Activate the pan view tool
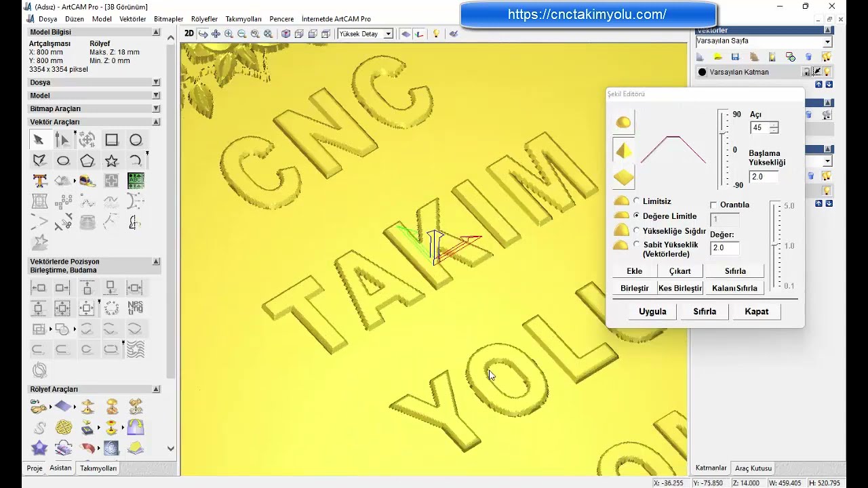The image size is (868, 488). [x=216, y=33]
